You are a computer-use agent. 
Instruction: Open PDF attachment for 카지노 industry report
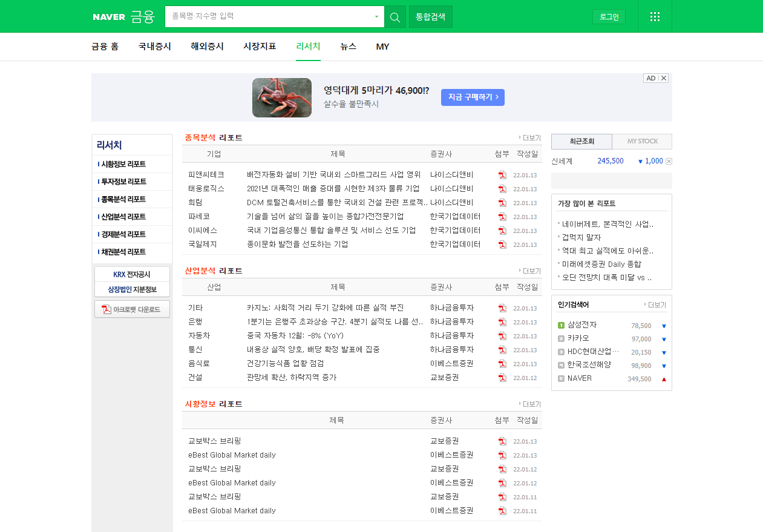tap(502, 308)
